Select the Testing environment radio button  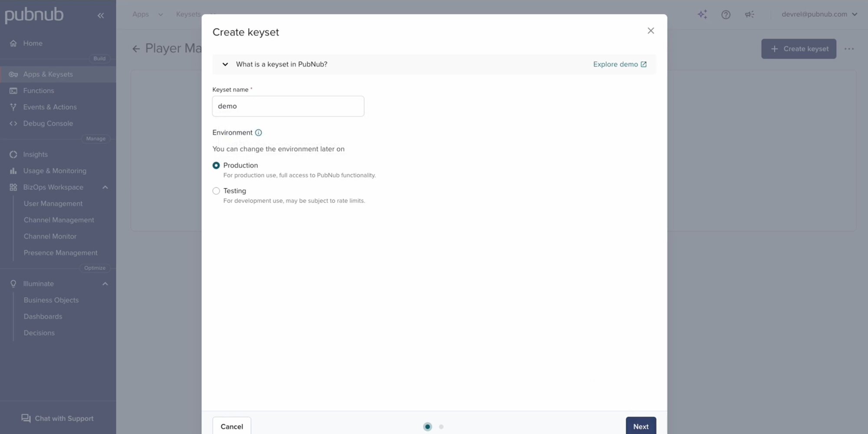pyautogui.click(x=216, y=191)
